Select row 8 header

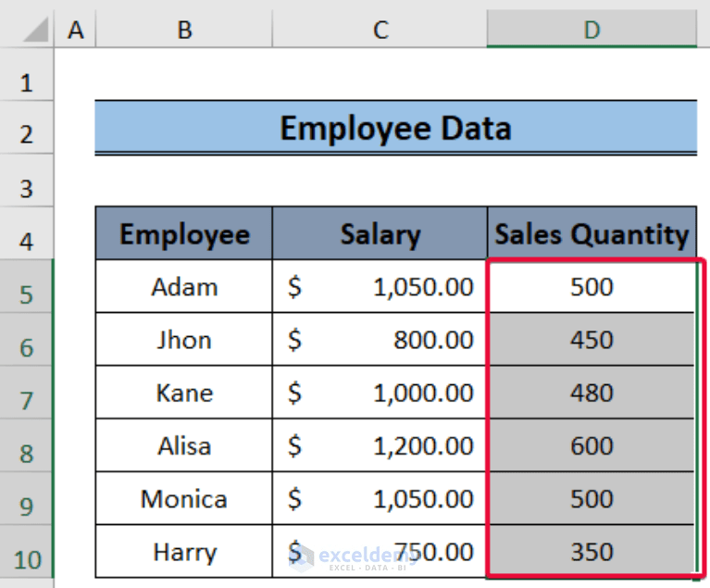click(x=27, y=445)
